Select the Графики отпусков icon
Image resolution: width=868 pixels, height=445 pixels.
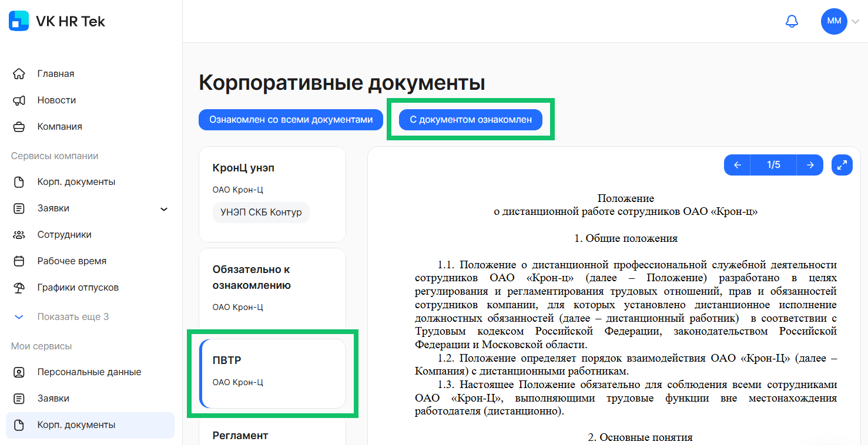tap(19, 287)
